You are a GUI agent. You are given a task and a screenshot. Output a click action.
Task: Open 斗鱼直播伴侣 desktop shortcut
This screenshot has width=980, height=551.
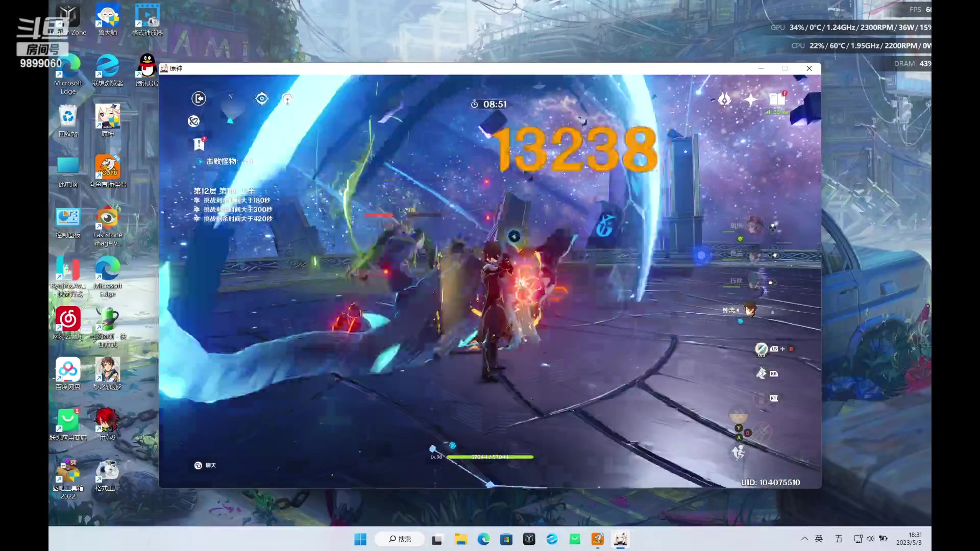[x=108, y=171]
